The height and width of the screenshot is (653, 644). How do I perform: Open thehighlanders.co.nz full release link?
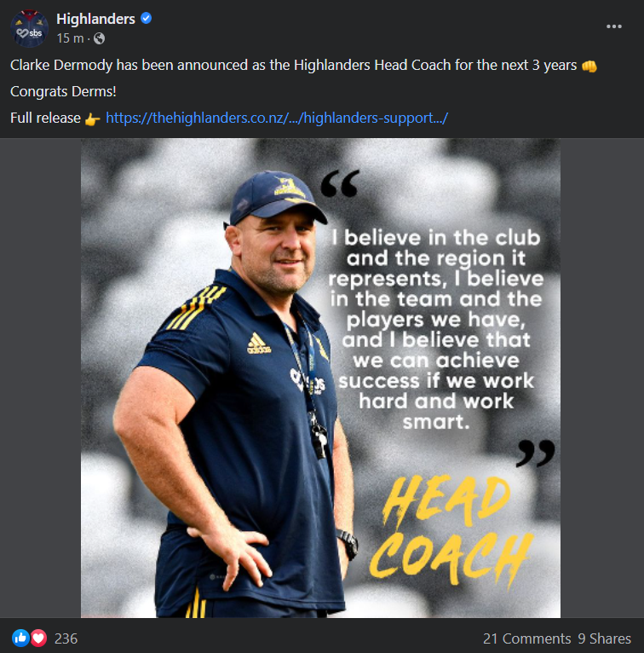click(x=277, y=118)
